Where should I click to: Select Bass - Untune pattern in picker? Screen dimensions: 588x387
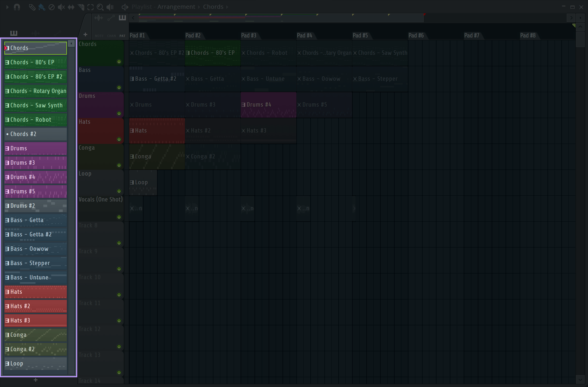click(x=36, y=277)
